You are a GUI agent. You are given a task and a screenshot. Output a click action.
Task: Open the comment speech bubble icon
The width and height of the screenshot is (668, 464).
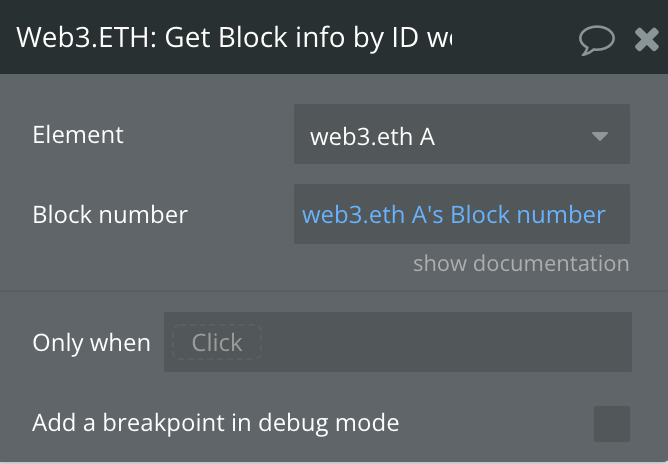pyautogui.click(x=596, y=40)
